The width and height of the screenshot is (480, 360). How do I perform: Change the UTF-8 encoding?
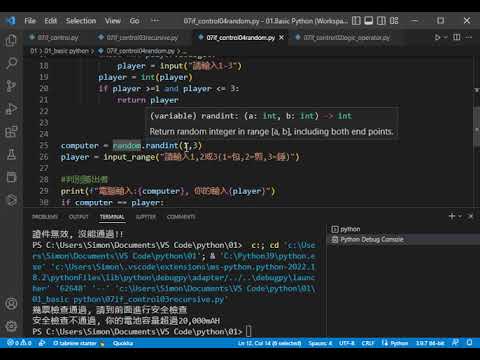coord(347,343)
